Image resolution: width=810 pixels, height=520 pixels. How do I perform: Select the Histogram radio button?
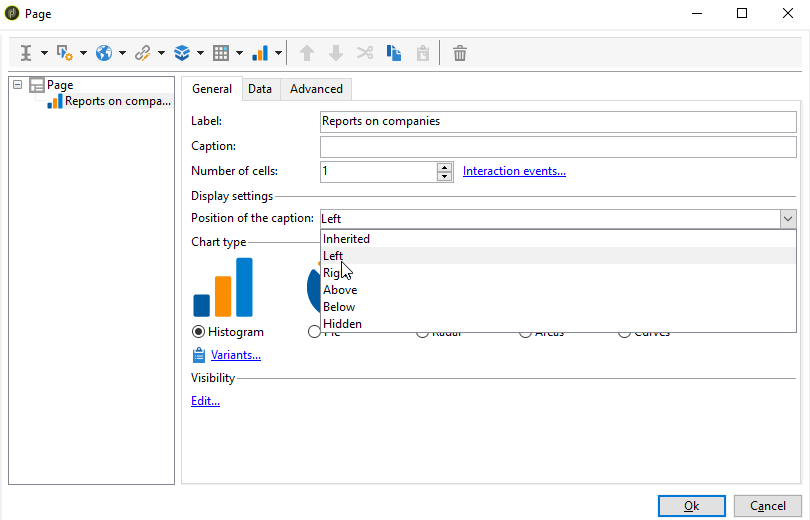click(199, 332)
